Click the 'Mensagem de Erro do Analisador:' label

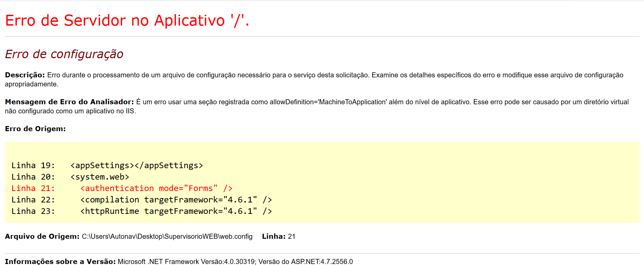coord(70,102)
